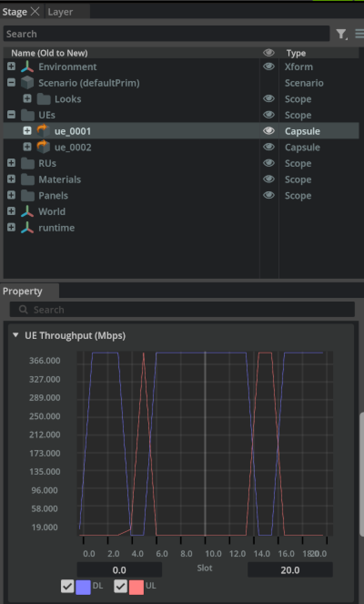The height and width of the screenshot is (604, 364).
Task: Click the ue_0002 capsule prim icon
Action: coord(43,147)
